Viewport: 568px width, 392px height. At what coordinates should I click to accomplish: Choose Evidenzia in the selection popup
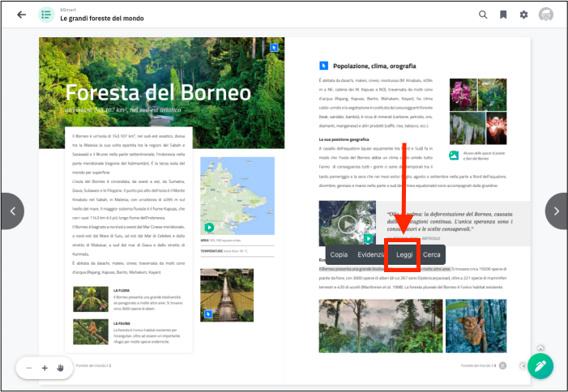(x=370, y=254)
